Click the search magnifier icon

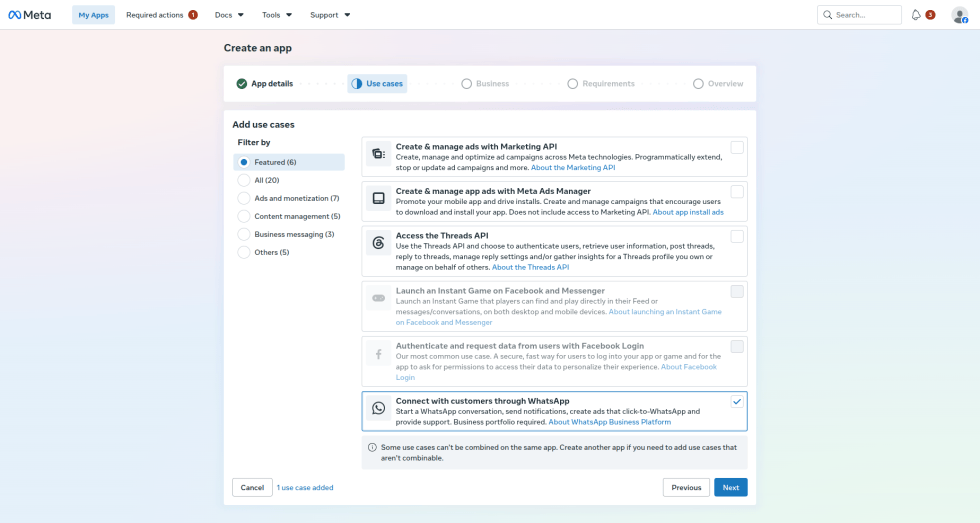828,15
